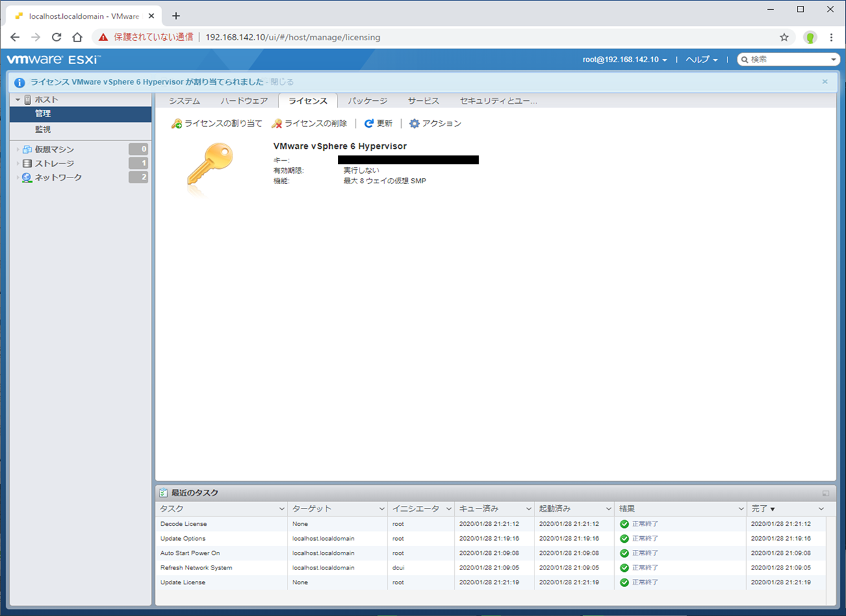Switch to the Services tab
846x616 pixels.
(423, 101)
